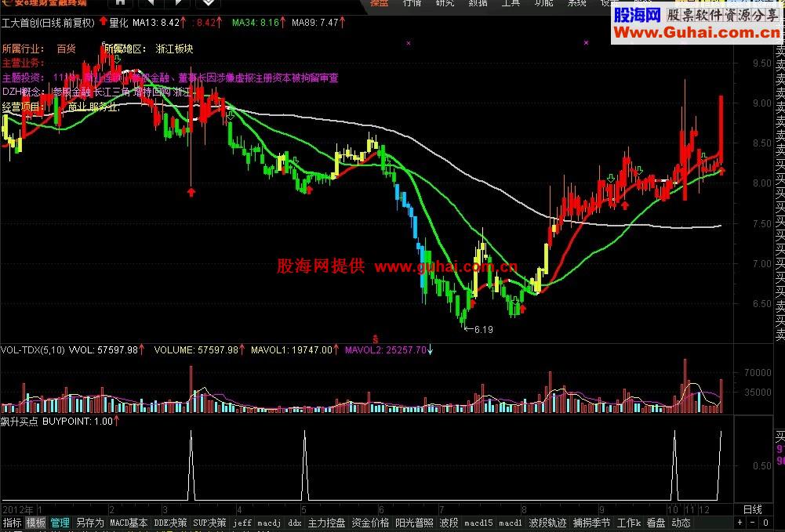Click the back arrow toolbar icon
The width and height of the screenshot is (785, 532).
click(x=151, y=2)
